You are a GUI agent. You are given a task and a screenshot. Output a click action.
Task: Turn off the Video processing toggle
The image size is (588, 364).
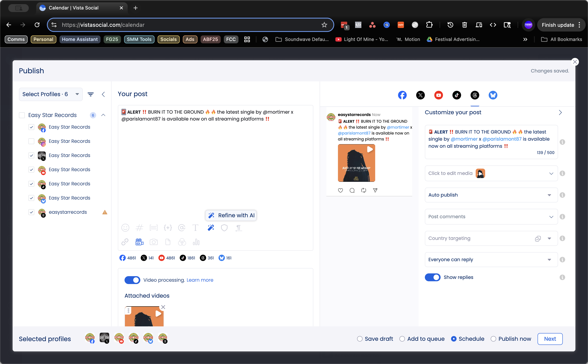point(132,280)
